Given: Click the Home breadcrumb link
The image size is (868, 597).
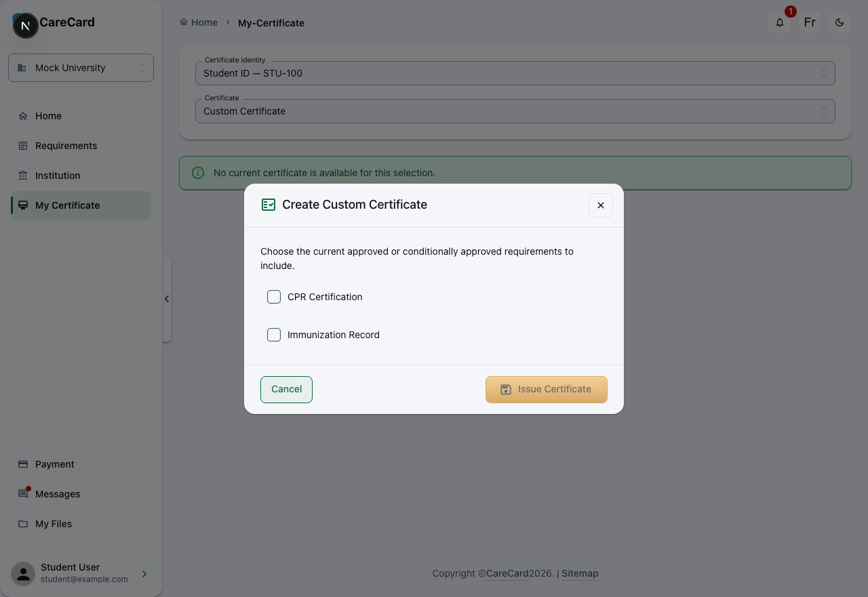Looking at the screenshot, I should (x=199, y=22).
